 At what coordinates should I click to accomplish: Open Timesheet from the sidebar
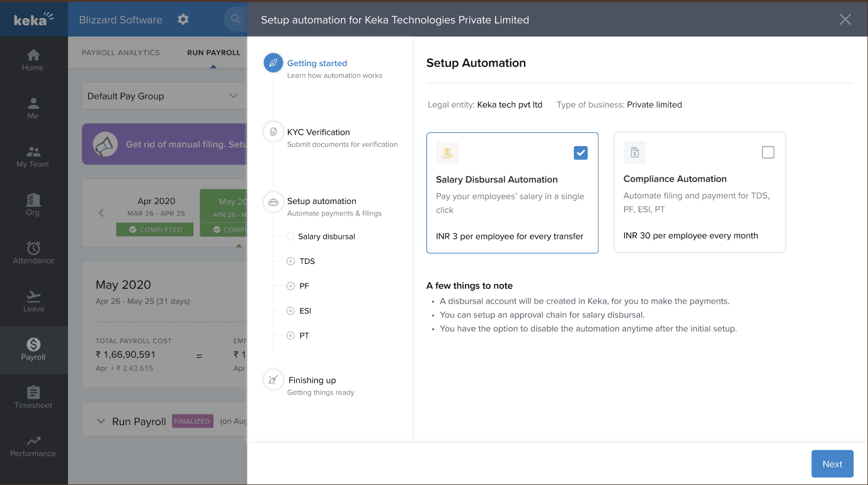click(33, 398)
